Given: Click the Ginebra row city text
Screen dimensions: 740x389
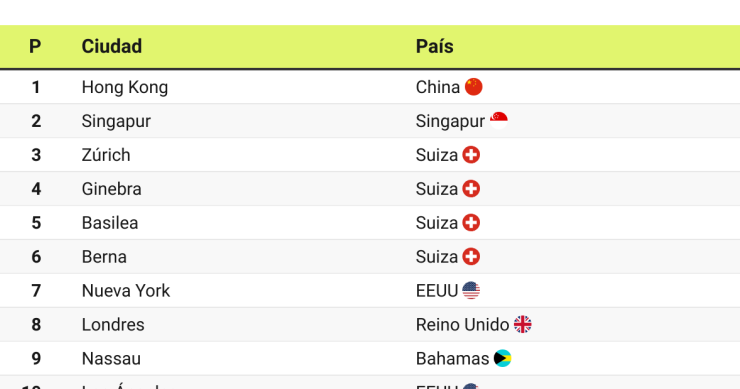Looking at the screenshot, I should click(x=111, y=189).
